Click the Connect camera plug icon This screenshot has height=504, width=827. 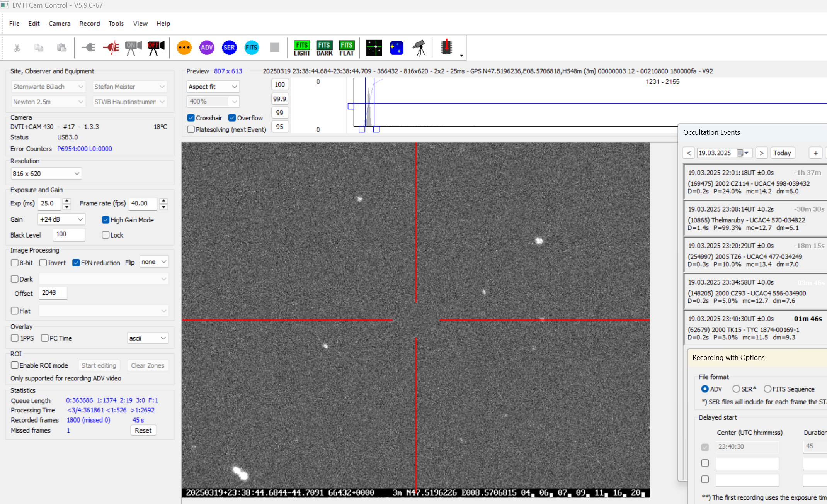tap(88, 48)
